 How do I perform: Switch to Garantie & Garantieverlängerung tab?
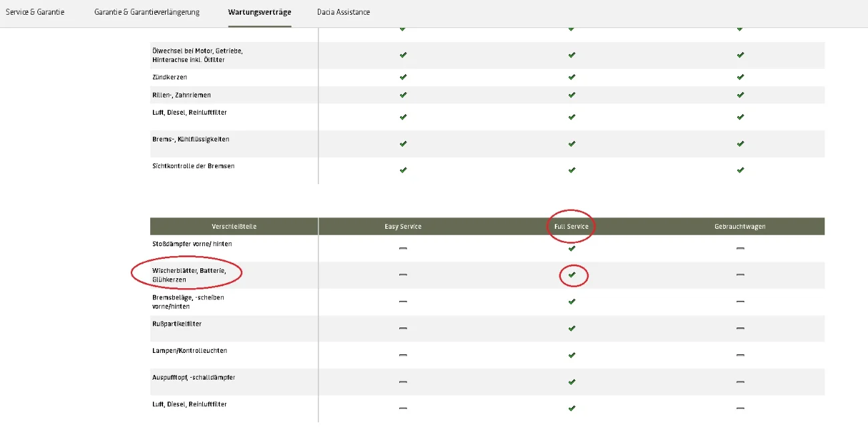coord(147,12)
